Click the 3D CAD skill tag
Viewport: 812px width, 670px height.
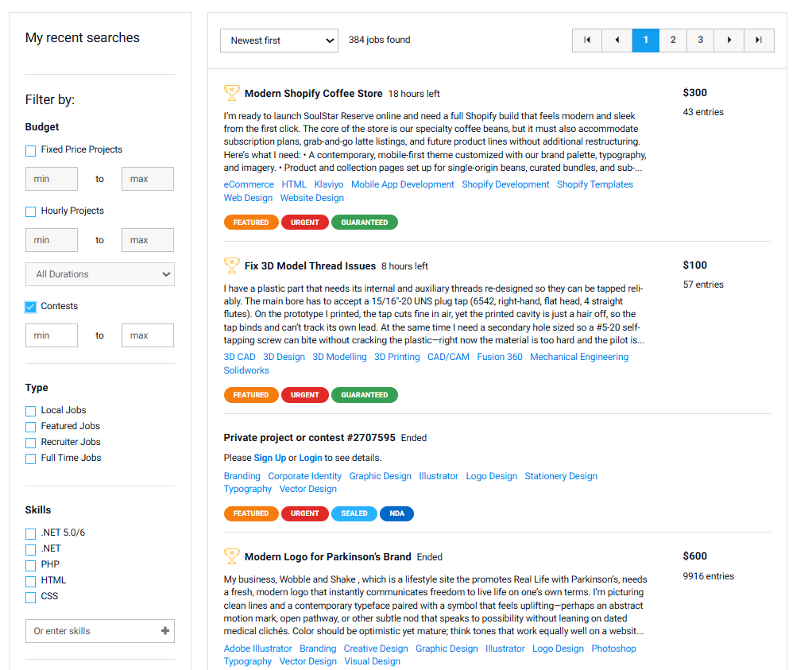[x=239, y=357]
